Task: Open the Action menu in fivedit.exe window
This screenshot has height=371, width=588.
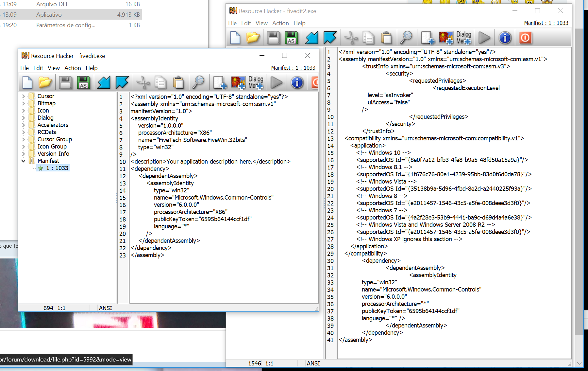Action: pos(73,68)
